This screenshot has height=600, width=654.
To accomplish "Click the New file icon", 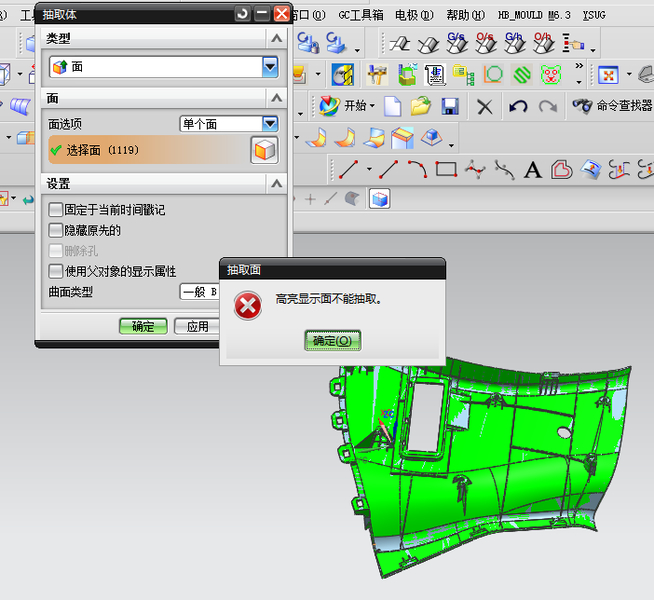I will [392, 106].
